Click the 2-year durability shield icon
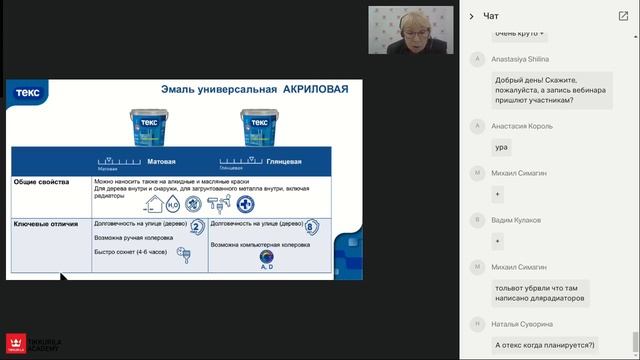The image size is (640, 360). click(x=197, y=227)
